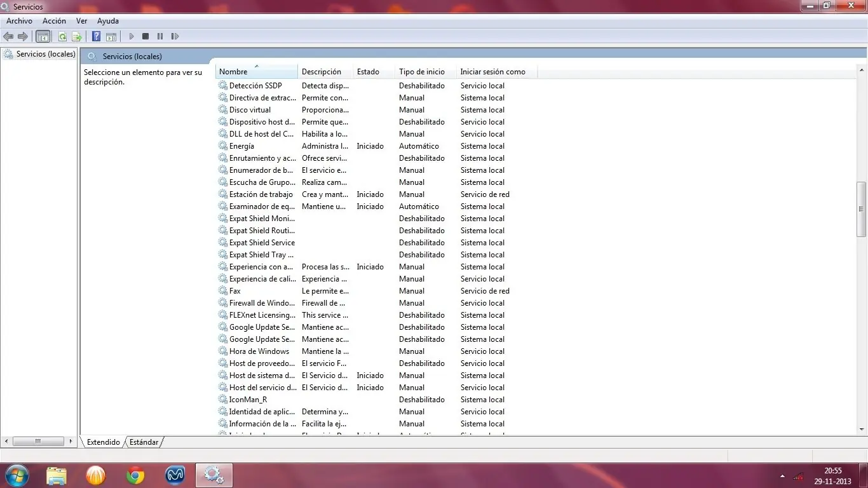Viewport: 868px width, 488px height.
Task: Toggle the show/hide console tree icon
Action: [x=43, y=36]
